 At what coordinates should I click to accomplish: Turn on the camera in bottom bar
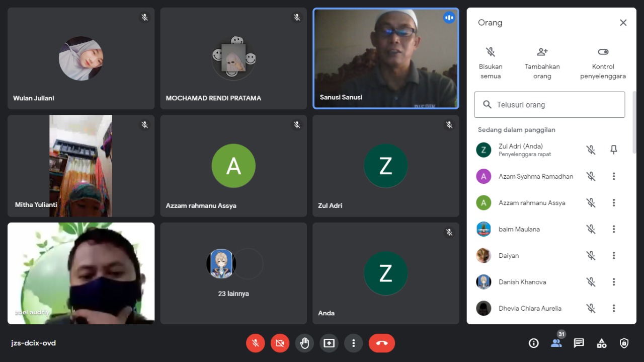pyautogui.click(x=280, y=343)
